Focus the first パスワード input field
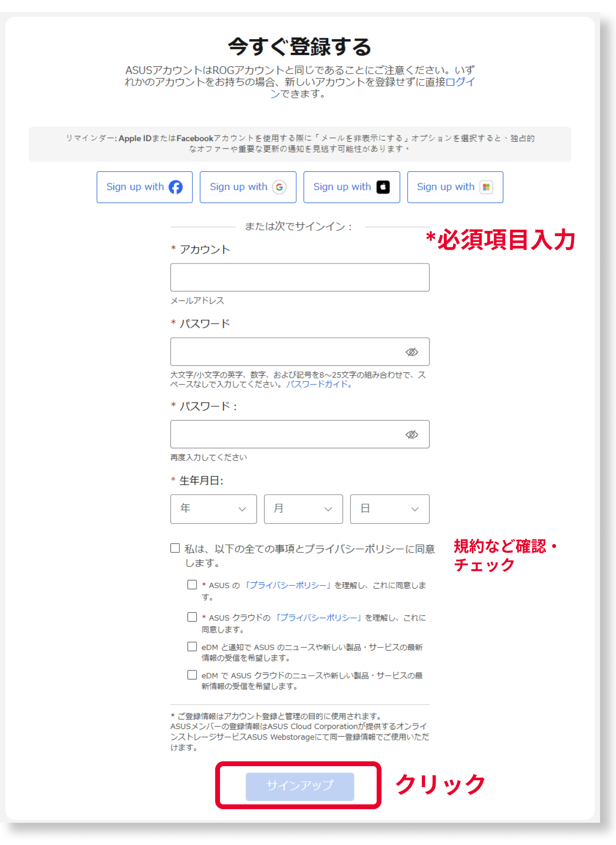 click(x=300, y=352)
